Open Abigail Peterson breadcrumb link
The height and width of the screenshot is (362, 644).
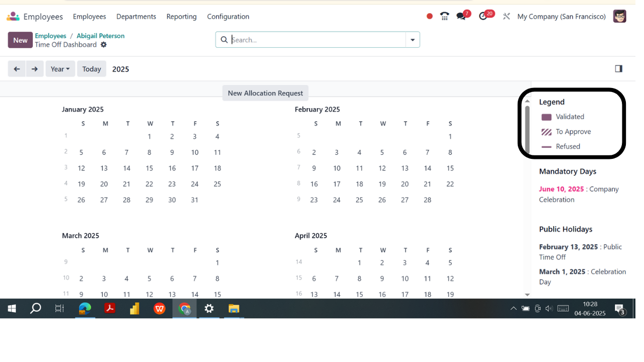[100, 36]
